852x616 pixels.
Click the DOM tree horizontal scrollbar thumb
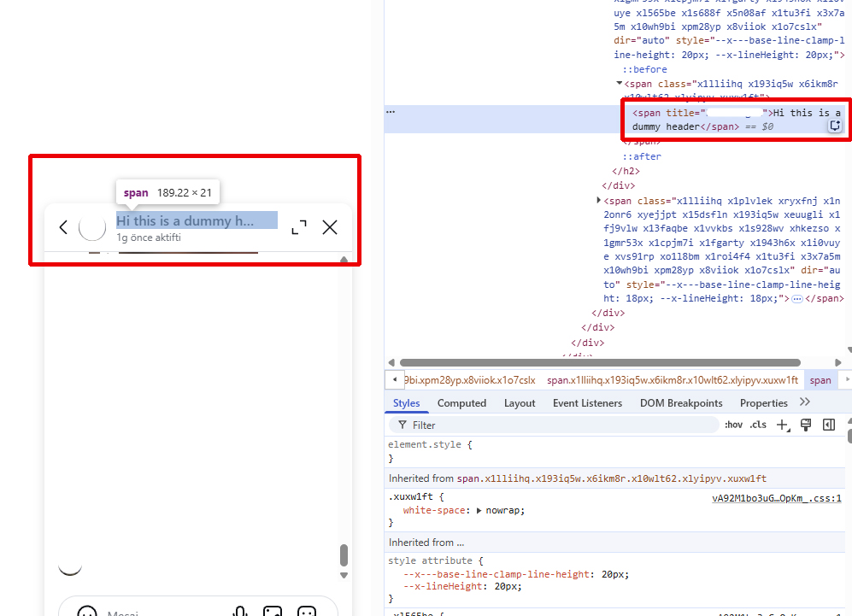(600, 362)
